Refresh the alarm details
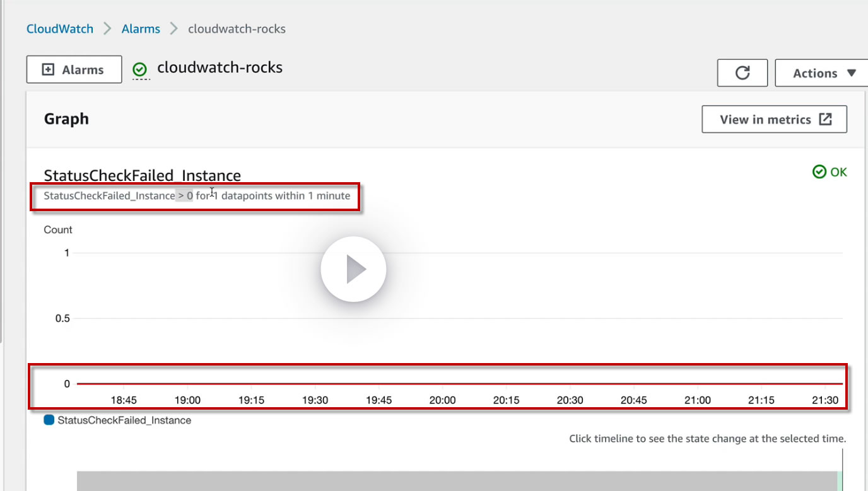 pos(742,73)
